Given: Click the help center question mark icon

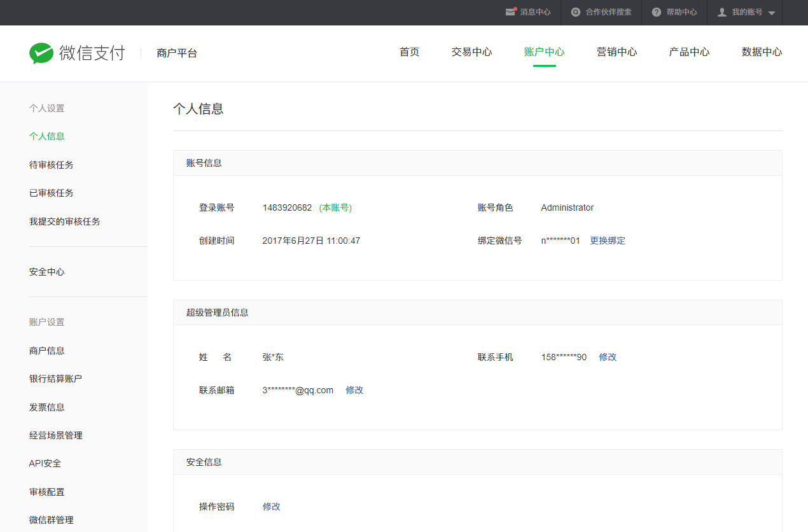Looking at the screenshot, I should point(657,12).
